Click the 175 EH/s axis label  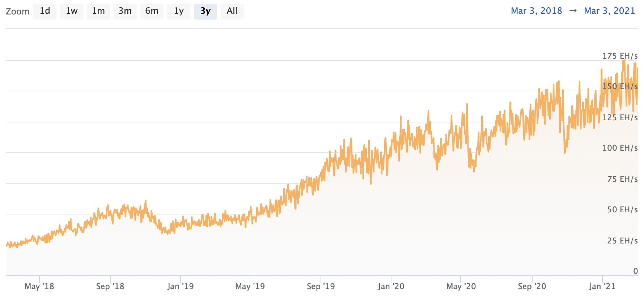tap(620, 56)
